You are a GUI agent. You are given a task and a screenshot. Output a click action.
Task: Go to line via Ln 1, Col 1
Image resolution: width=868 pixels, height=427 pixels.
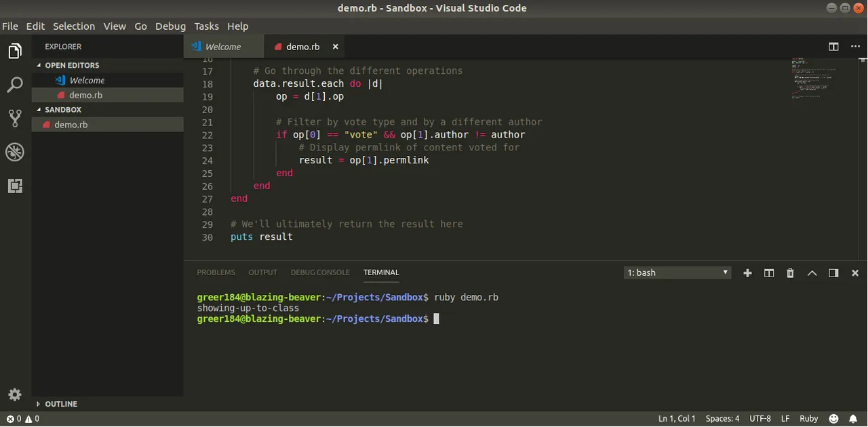coord(677,419)
